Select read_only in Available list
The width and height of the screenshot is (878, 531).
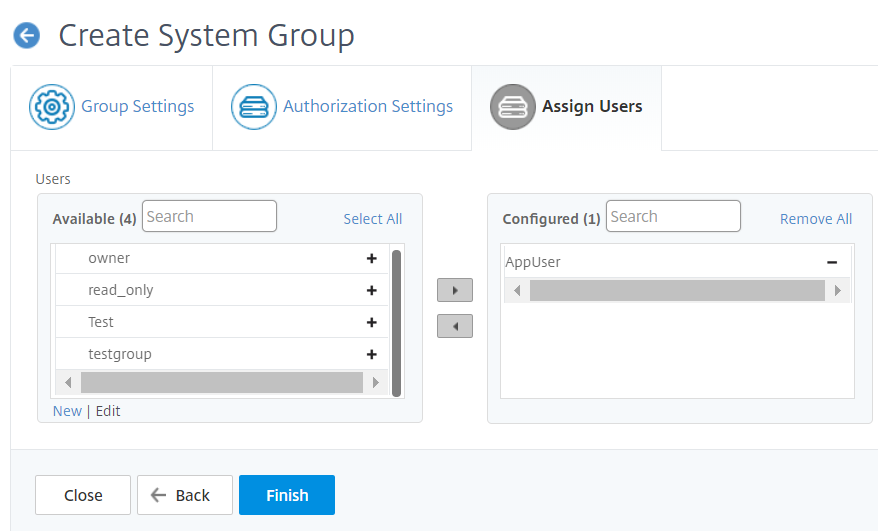point(222,290)
